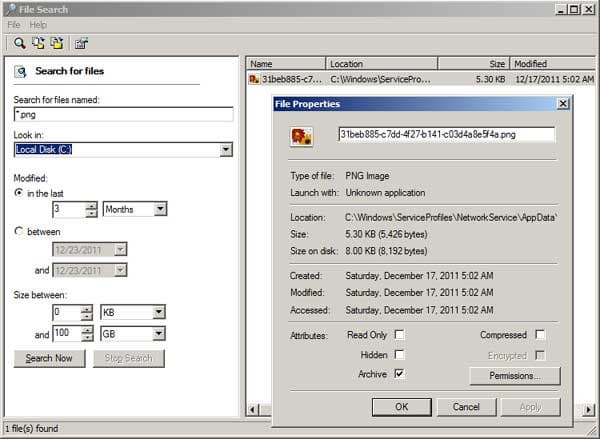Image resolution: width=600 pixels, height=439 pixels.
Task: Toggle the Hidden checkbox
Action: (x=399, y=354)
